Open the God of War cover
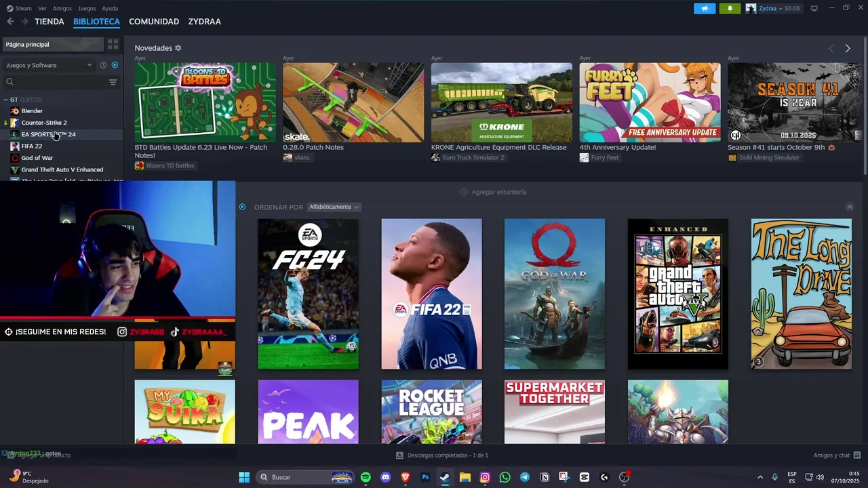 555,293
